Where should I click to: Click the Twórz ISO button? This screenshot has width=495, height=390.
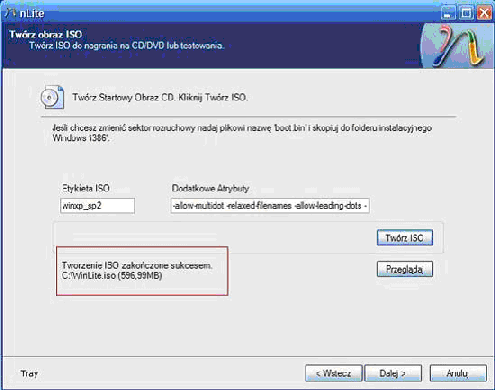point(405,238)
